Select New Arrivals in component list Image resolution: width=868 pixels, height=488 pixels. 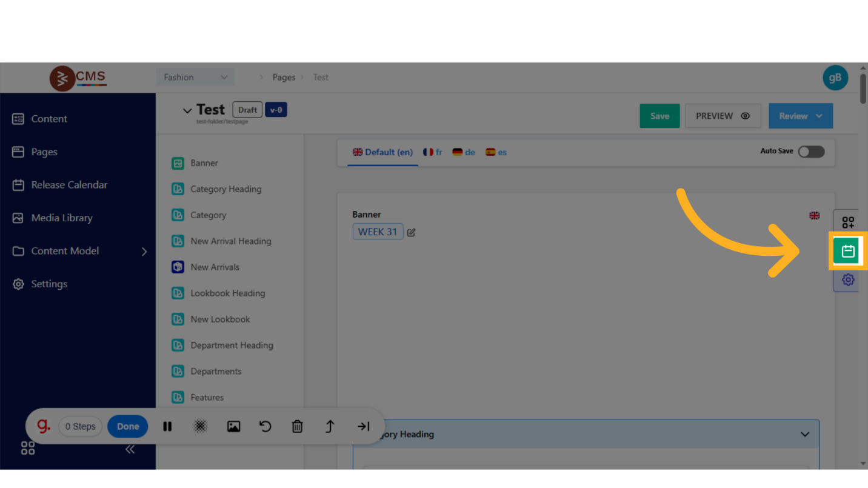(215, 267)
